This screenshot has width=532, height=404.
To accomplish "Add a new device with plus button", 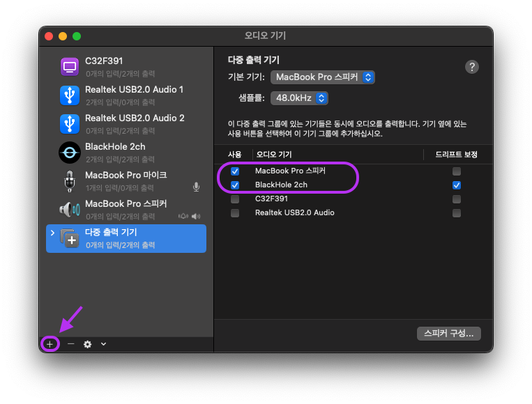I will [50, 344].
